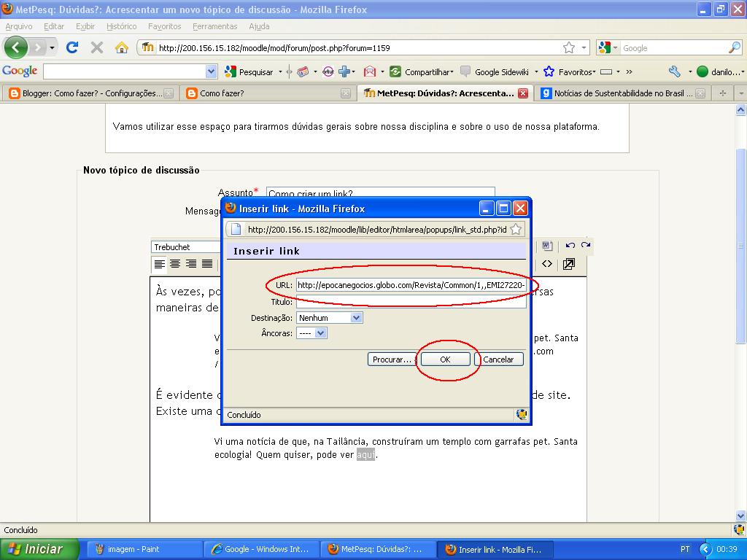Open the Âncoras dropdown

[311, 332]
